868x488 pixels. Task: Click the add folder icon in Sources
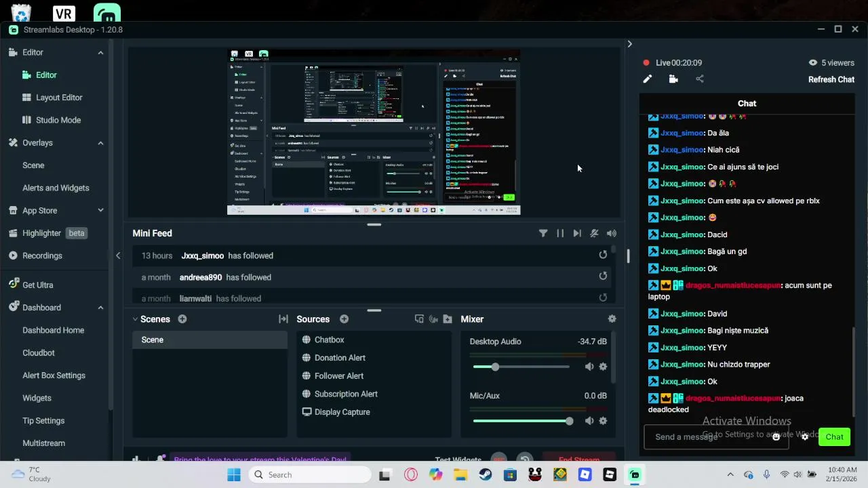click(448, 319)
